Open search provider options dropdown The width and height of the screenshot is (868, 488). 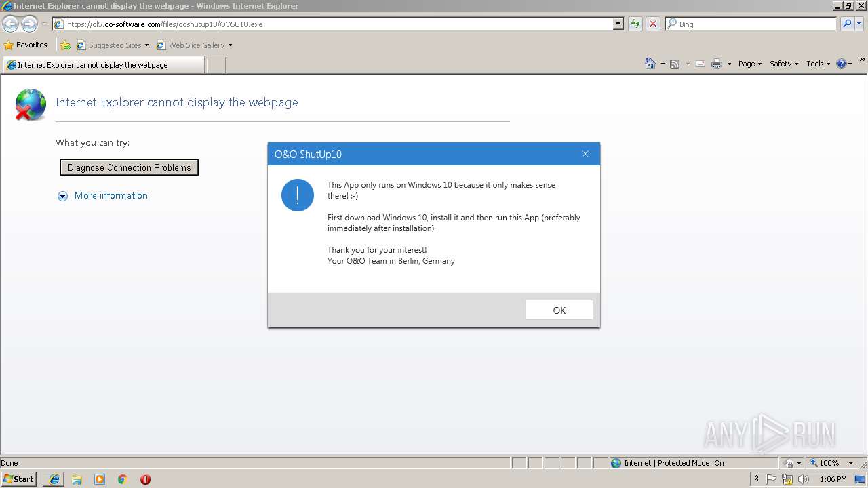click(859, 24)
